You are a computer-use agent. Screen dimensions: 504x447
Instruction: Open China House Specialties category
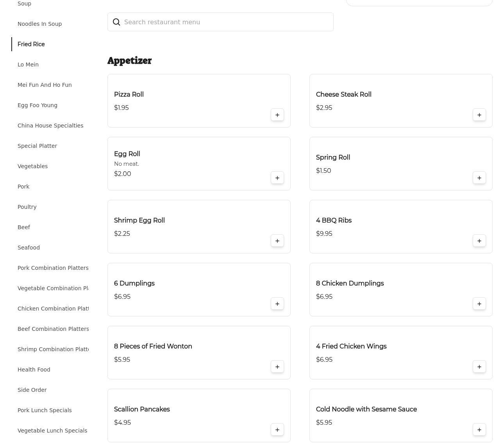[50, 126]
